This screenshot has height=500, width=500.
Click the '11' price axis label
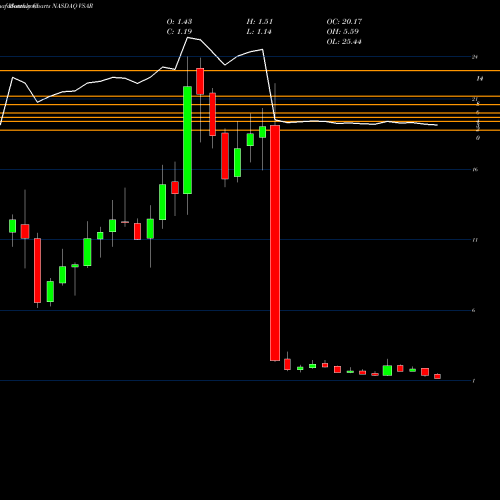click(x=475, y=240)
